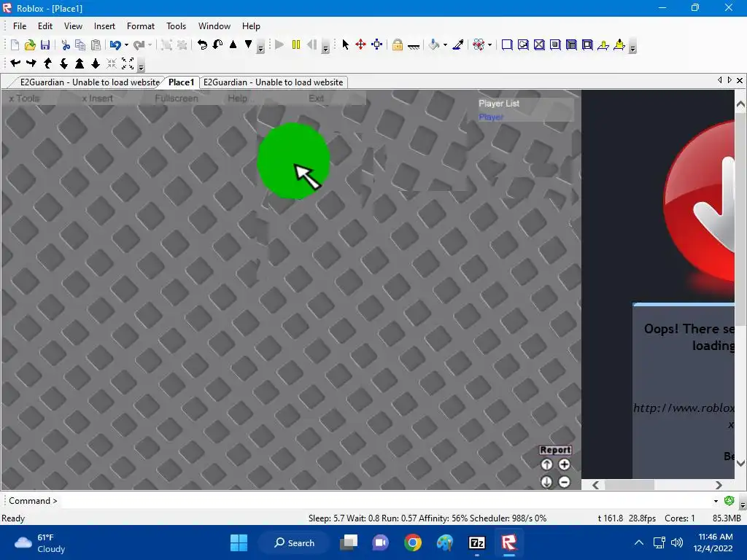This screenshot has height=560, width=747.
Task: Open a file using the yellow folder icon
Action: (x=30, y=44)
